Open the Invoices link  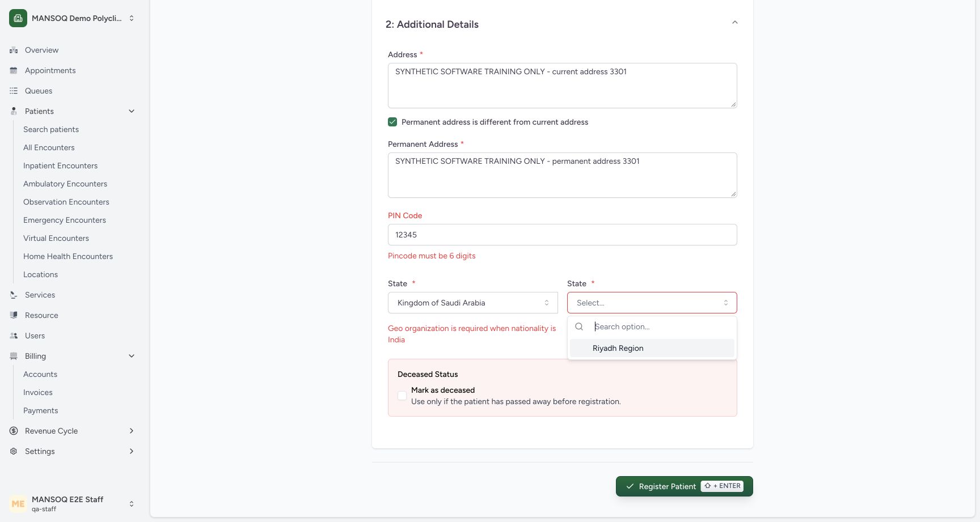coord(38,392)
